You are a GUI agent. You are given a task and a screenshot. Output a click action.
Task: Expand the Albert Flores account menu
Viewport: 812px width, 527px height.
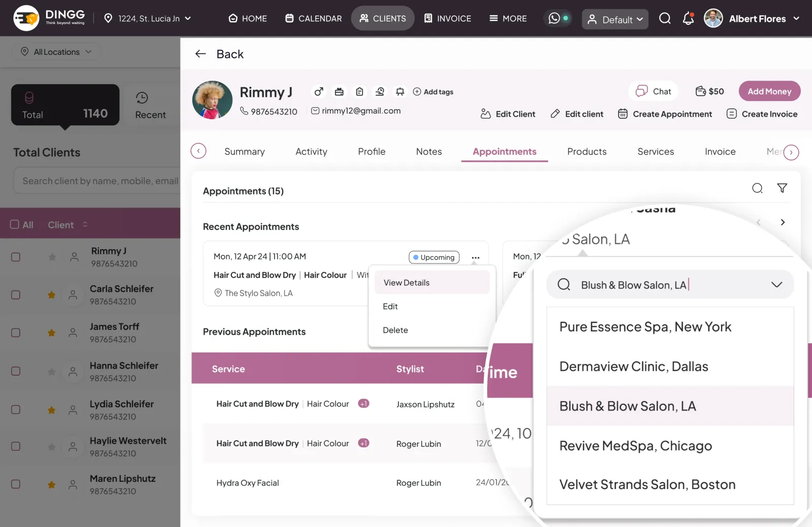click(796, 18)
